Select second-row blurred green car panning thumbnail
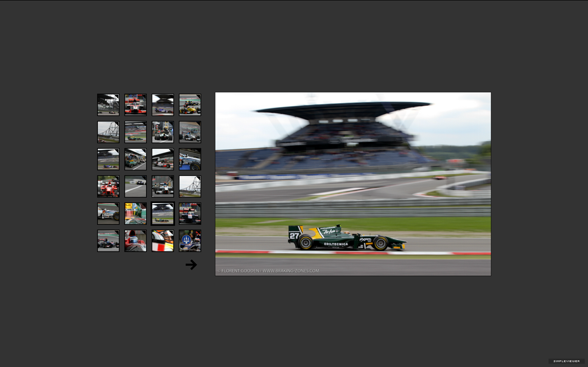 coord(136,132)
